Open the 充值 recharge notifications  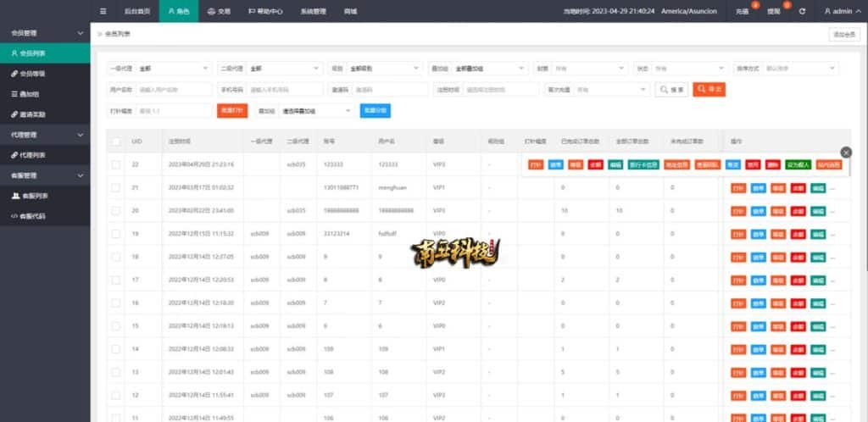pyautogui.click(x=743, y=11)
